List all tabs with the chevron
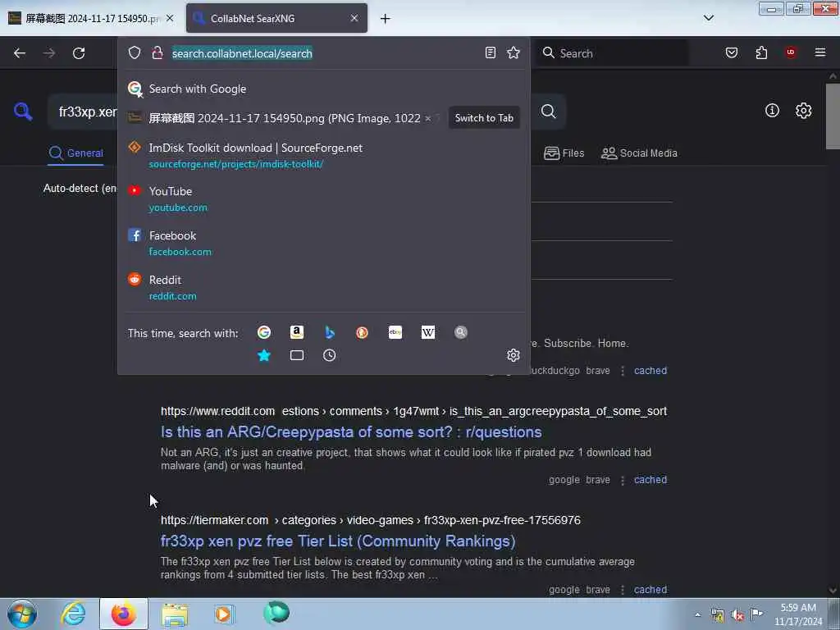This screenshot has width=840, height=630. [x=708, y=18]
